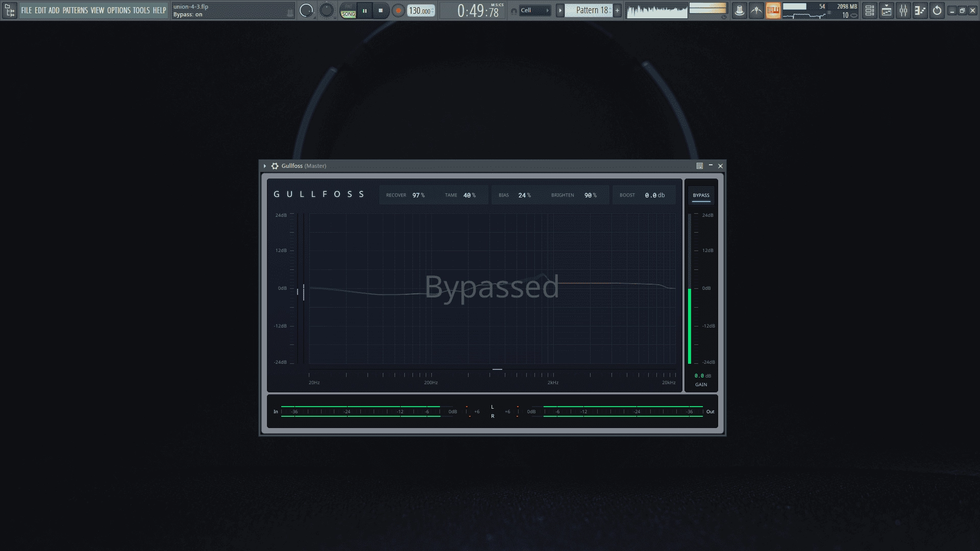Click the output waveform oscilloscope display
The width and height of the screenshot is (980, 551).
click(x=657, y=11)
